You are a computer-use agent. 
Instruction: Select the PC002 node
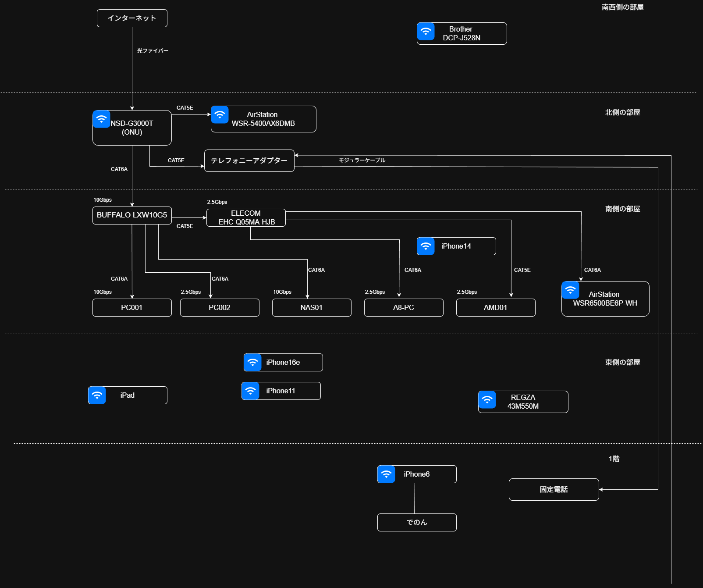(220, 307)
